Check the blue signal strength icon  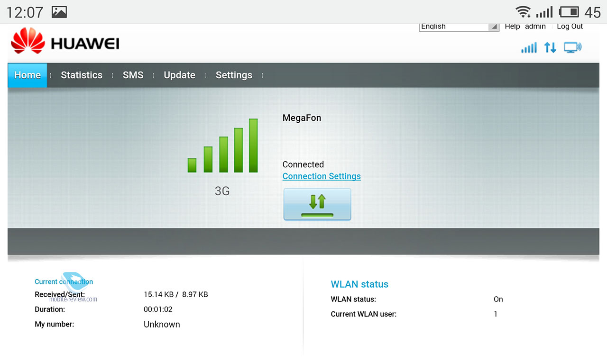click(529, 47)
